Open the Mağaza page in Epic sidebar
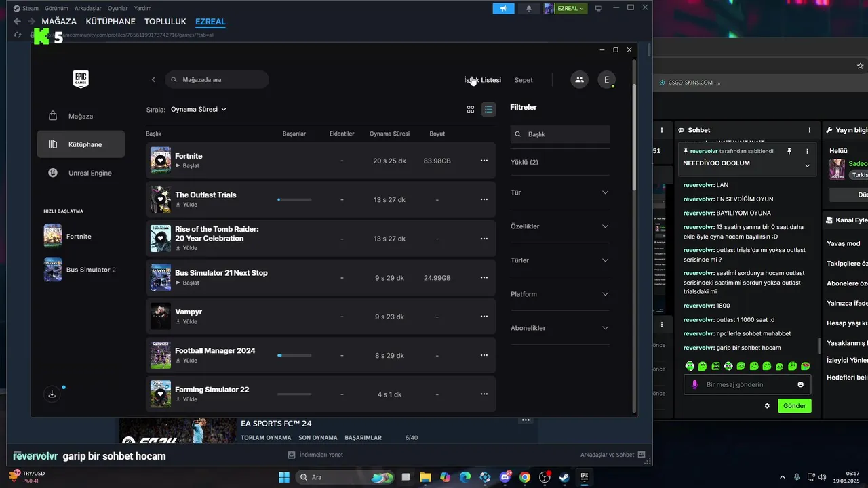This screenshot has width=868, height=488. [x=81, y=116]
